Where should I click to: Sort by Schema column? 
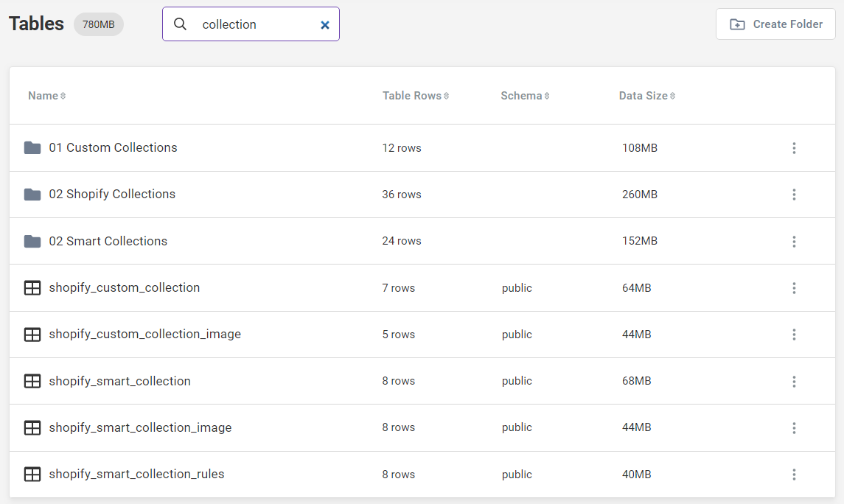click(525, 96)
